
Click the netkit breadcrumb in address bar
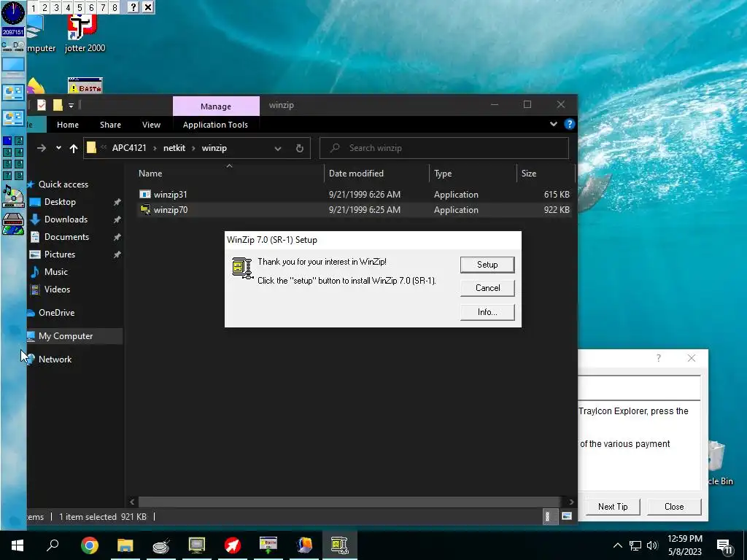[x=174, y=148]
